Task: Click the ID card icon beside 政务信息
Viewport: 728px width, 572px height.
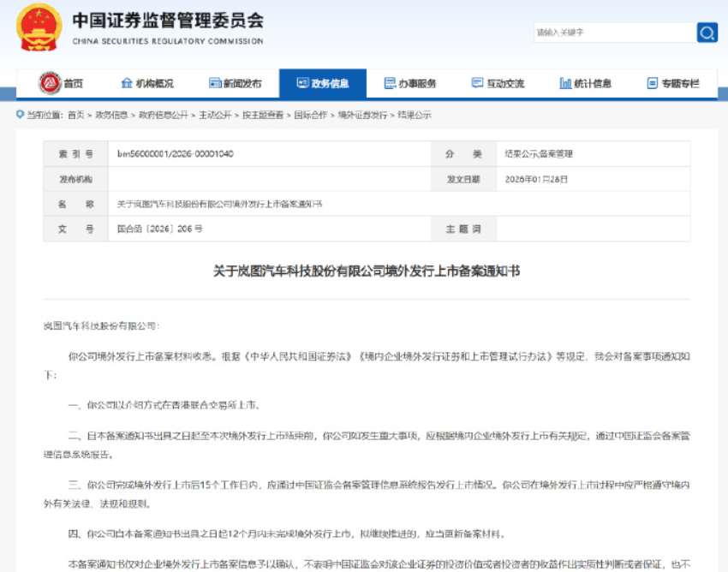Action: pos(302,83)
